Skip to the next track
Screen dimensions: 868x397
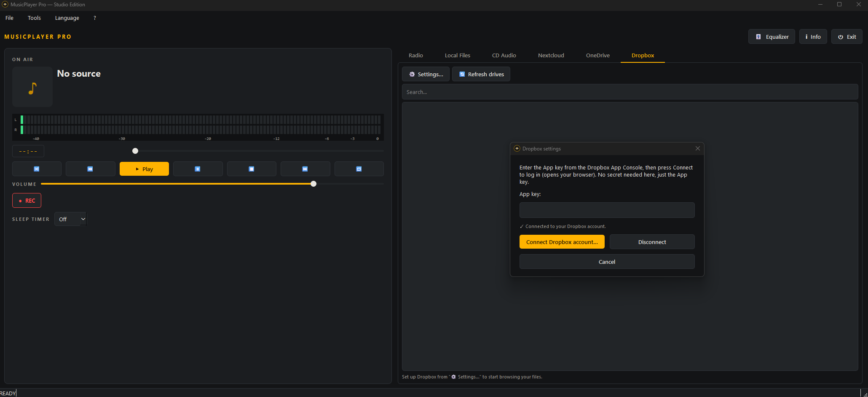[x=305, y=169]
